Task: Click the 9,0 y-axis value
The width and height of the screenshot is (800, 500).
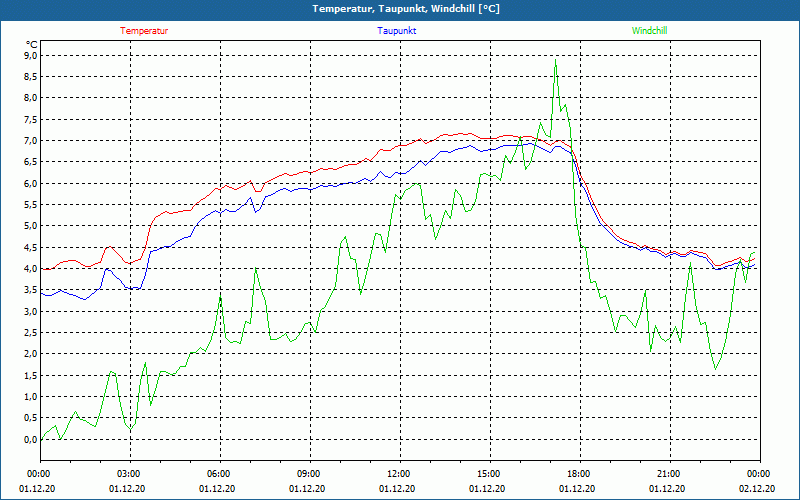Action: (31, 55)
